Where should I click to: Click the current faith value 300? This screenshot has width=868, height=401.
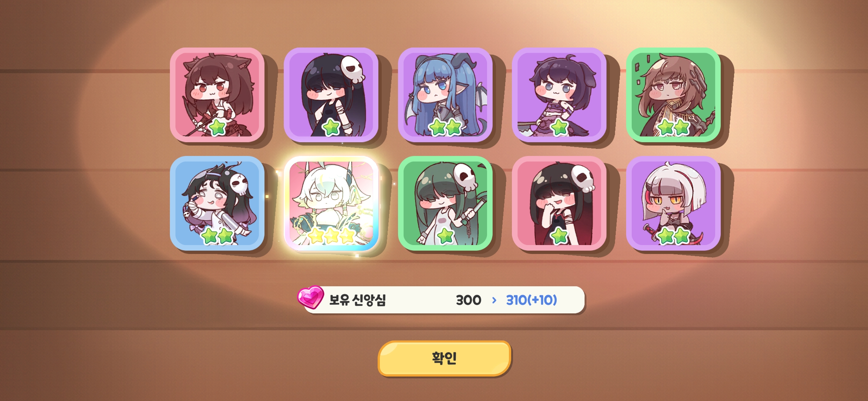click(468, 300)
